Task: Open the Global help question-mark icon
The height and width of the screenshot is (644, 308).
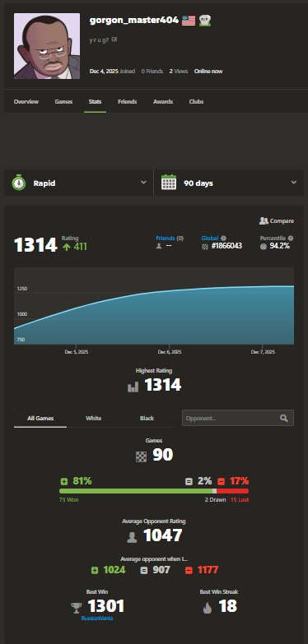Action: [223, 238]
